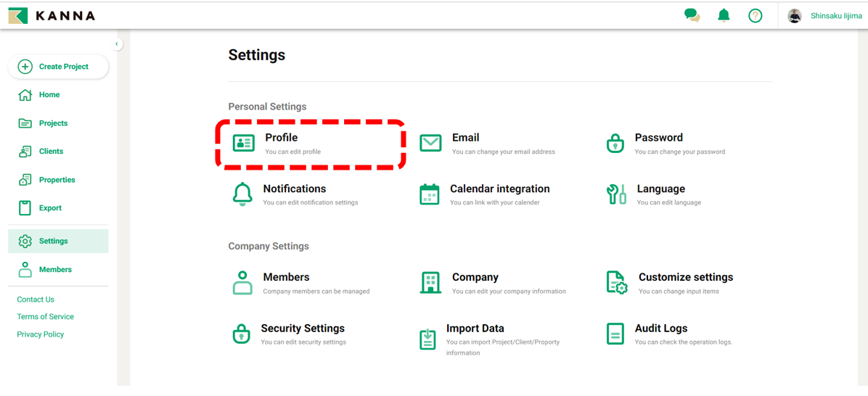Screen dimensions: 868x396
Task: Open the Privacy Policy link
Action: pos(41,334)
